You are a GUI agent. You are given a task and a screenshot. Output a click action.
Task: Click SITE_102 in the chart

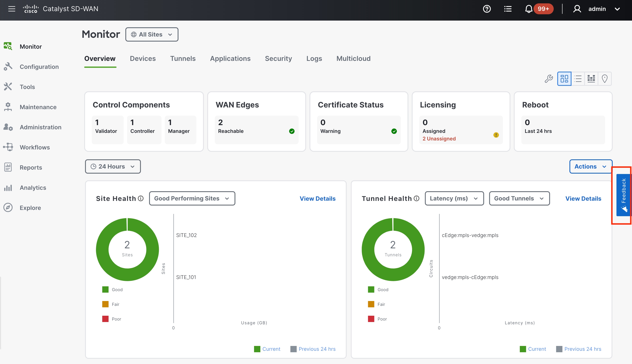[x=186, y=235]
